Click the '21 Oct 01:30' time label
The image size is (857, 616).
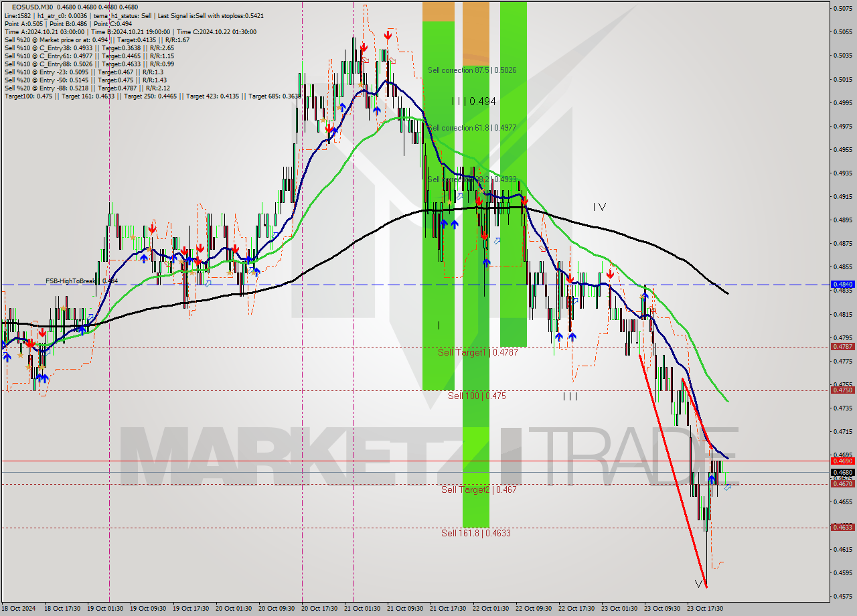362,609
